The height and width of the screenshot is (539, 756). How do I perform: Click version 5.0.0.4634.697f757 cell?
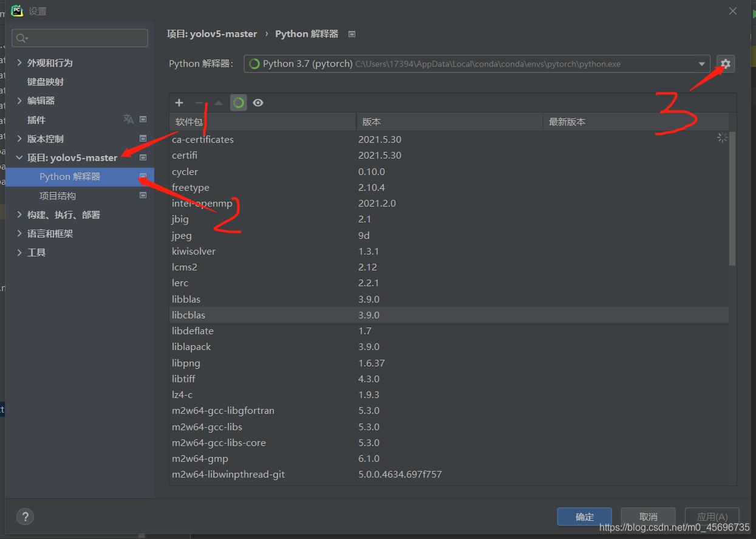click(400, 475)
